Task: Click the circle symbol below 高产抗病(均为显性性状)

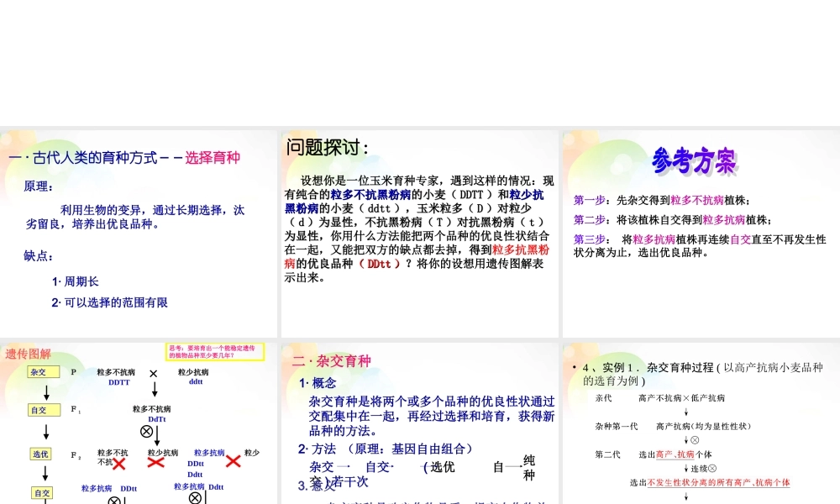Action: pos(695,440)
